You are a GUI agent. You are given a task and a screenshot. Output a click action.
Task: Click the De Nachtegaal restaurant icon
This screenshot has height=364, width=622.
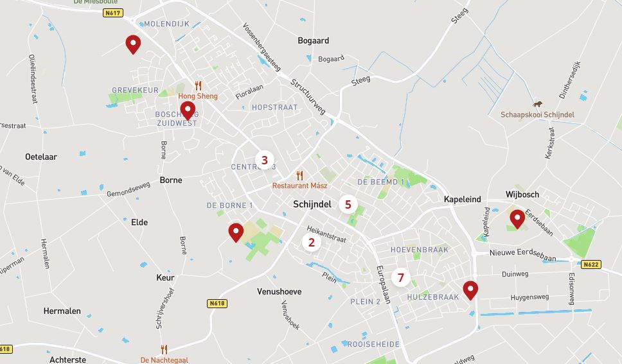tap(164, 350)
